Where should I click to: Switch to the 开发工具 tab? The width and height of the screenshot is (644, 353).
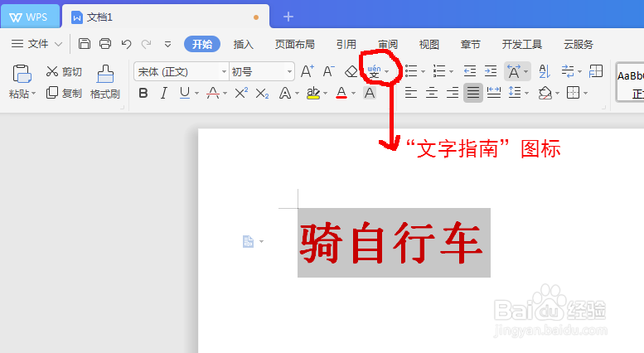522,44
